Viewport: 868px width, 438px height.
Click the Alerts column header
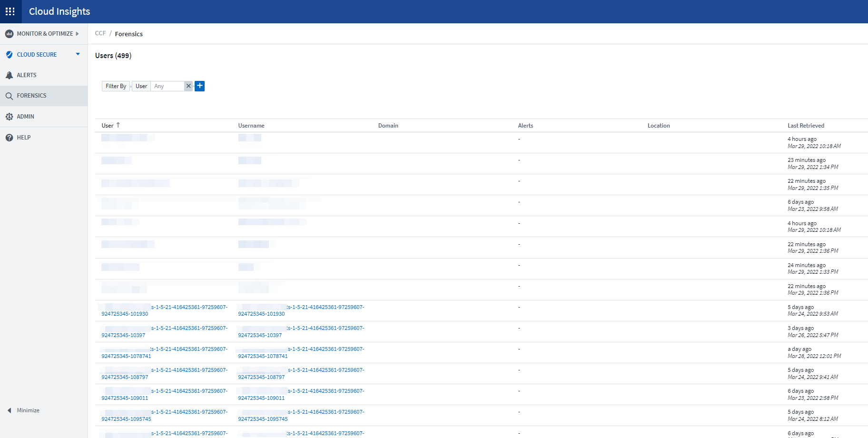(x=525, y=126)
